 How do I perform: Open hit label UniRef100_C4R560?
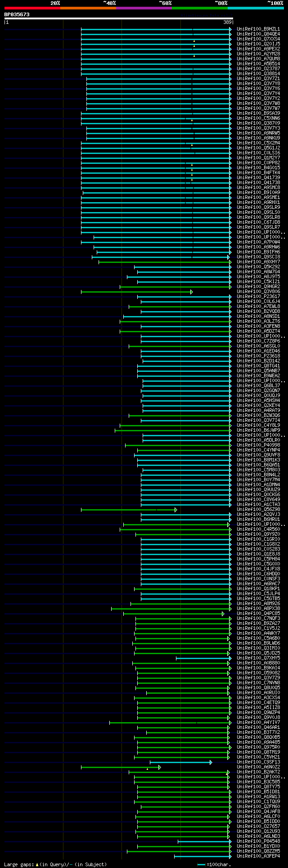pos(258,529)
